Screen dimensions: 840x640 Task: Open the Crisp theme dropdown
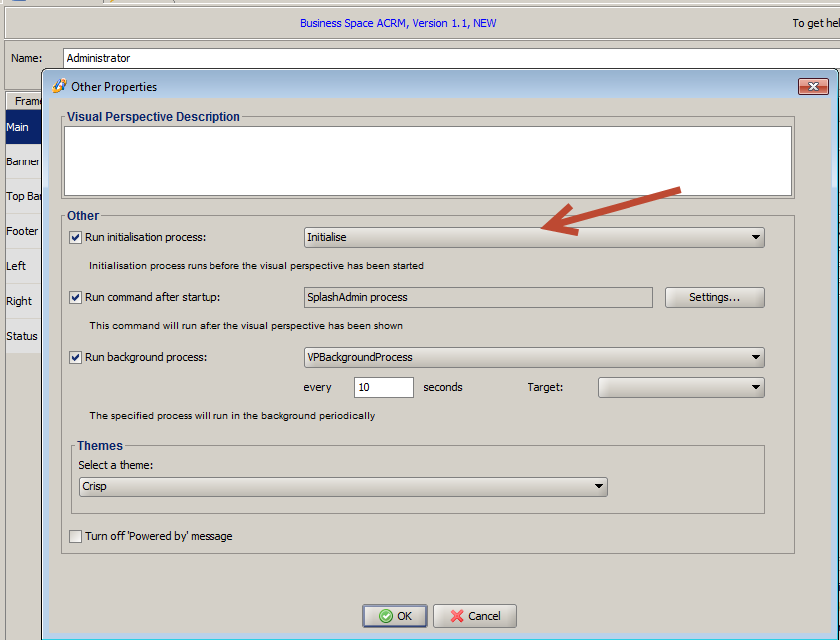pyautogui.click(x=343, y=486)
